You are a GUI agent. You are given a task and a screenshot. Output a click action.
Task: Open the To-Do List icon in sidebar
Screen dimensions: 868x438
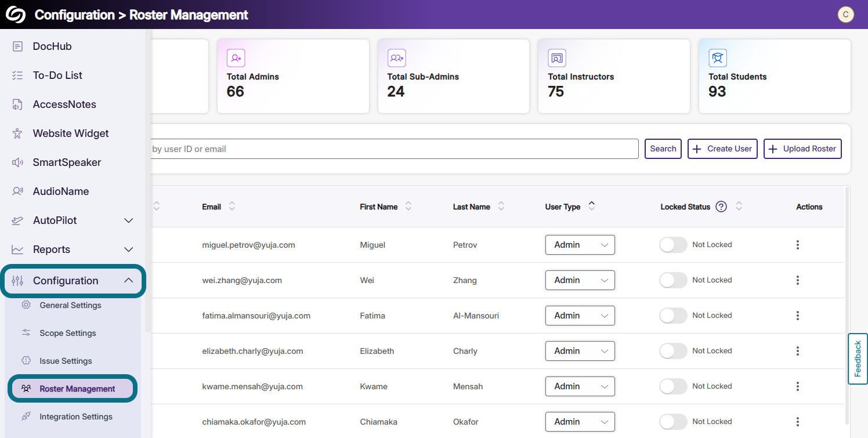[17, 75]
